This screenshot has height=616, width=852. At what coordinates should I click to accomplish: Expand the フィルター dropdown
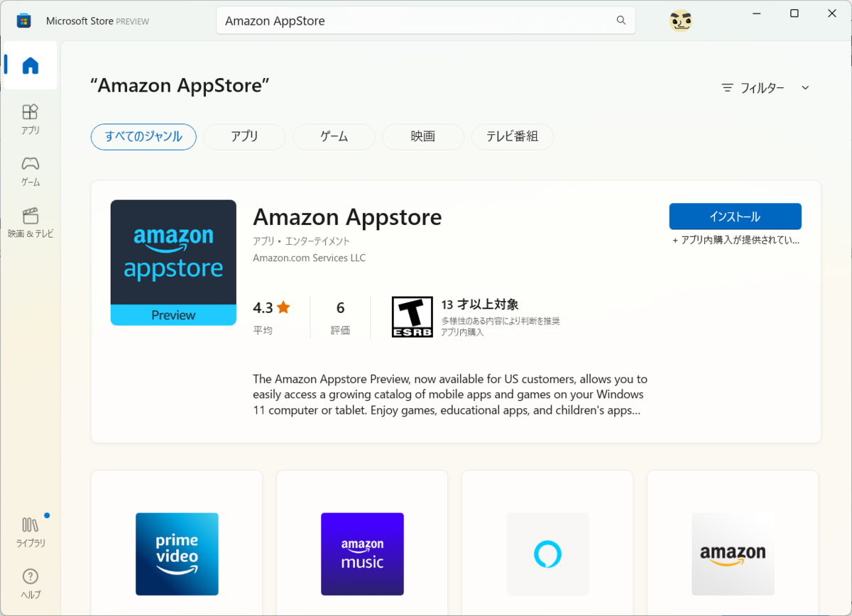(x=765, y=88)
